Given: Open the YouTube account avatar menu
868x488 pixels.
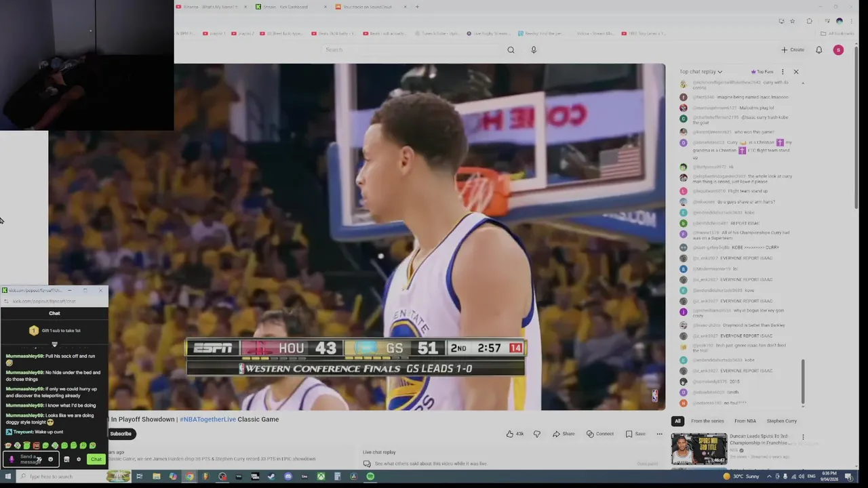Looking at the screenshot, I should point(838,49).
